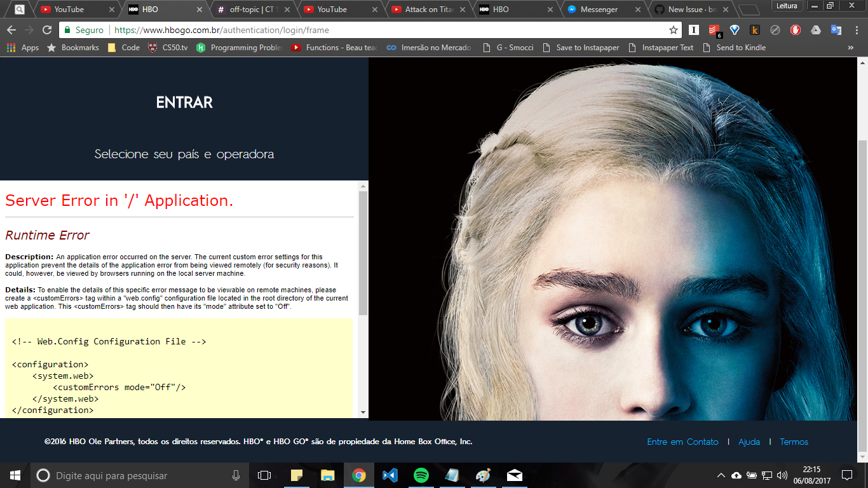Reload the current page
Image resolution: width=868 pixels, height=488 pixels.
pos(46,30)
